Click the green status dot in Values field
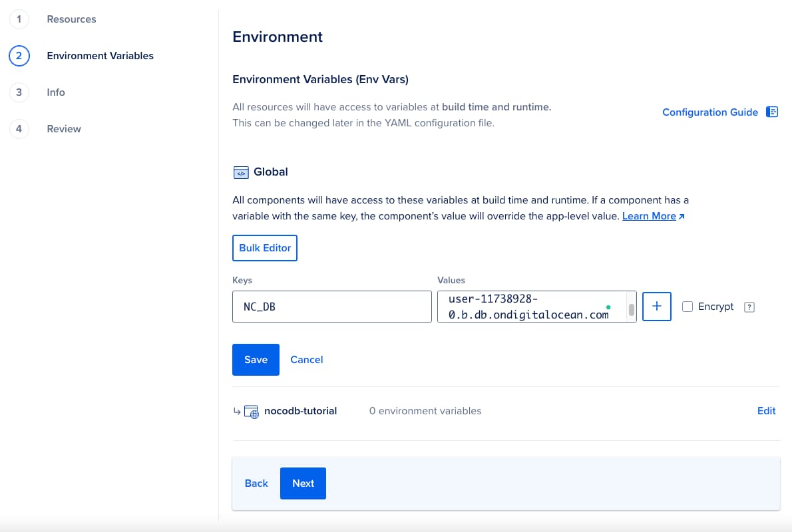Screen dimensions: 792x532 [x=608, y=307]
